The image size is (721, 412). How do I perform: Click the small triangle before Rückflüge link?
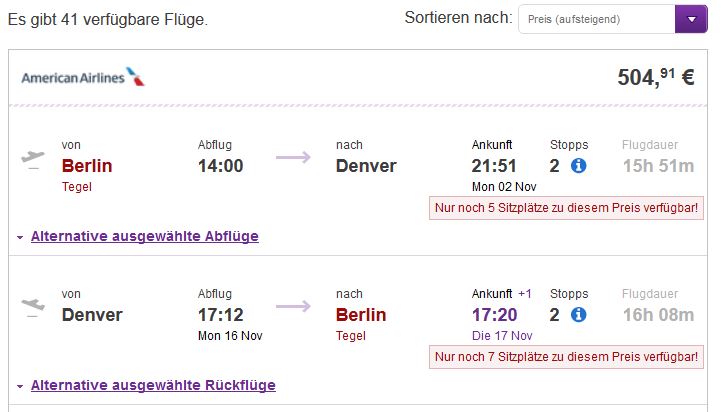pos(20,387)
